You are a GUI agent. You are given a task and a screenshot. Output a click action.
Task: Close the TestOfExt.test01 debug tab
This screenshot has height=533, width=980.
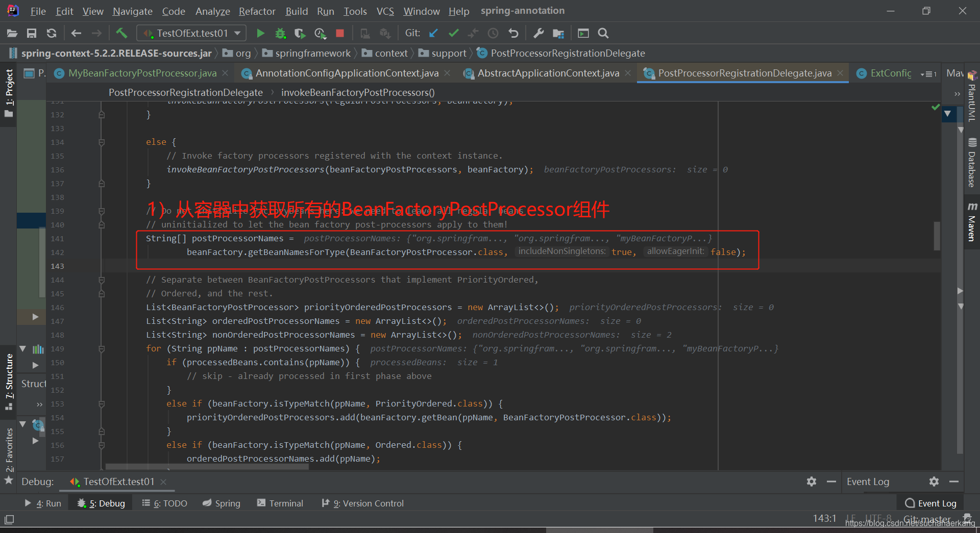[x=163, y=482]
